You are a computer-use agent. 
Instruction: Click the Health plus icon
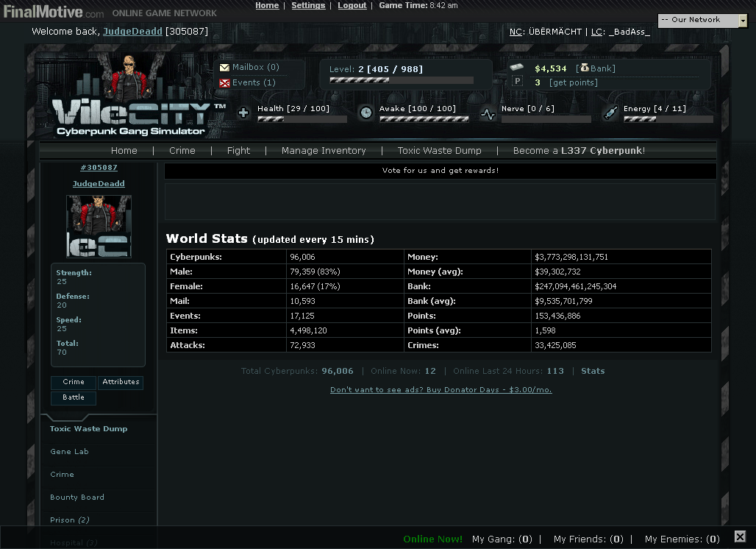(x=243, y=113)
